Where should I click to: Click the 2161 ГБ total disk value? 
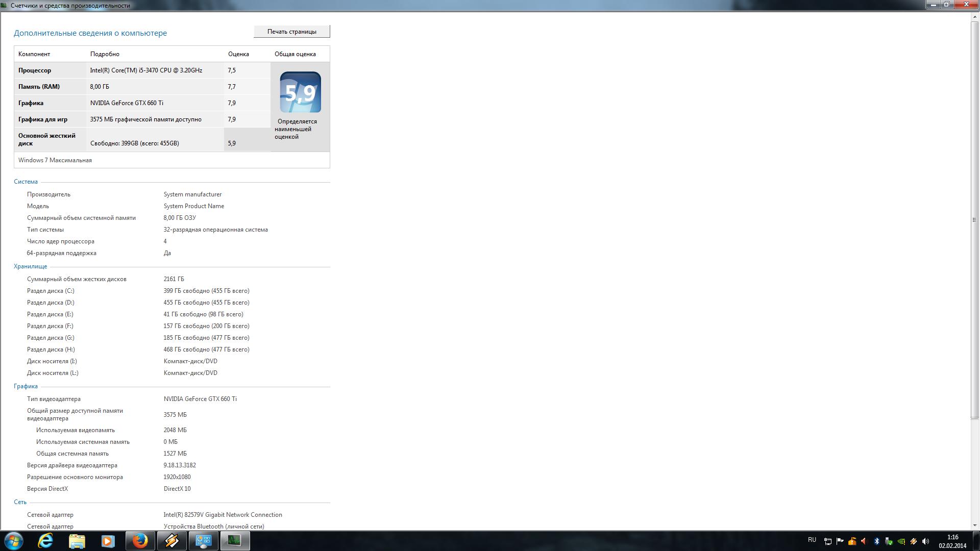pyautogui.click(x=174, y=279)
